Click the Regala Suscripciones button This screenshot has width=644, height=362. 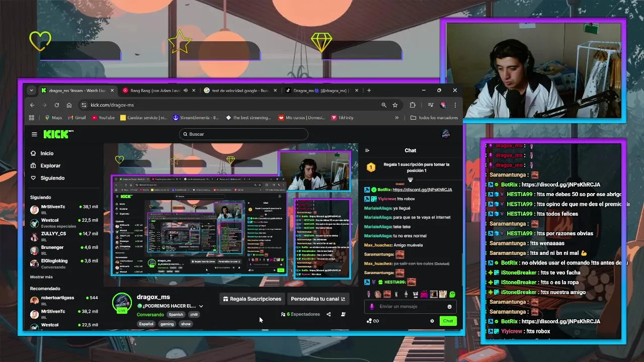tap(253, 299)
